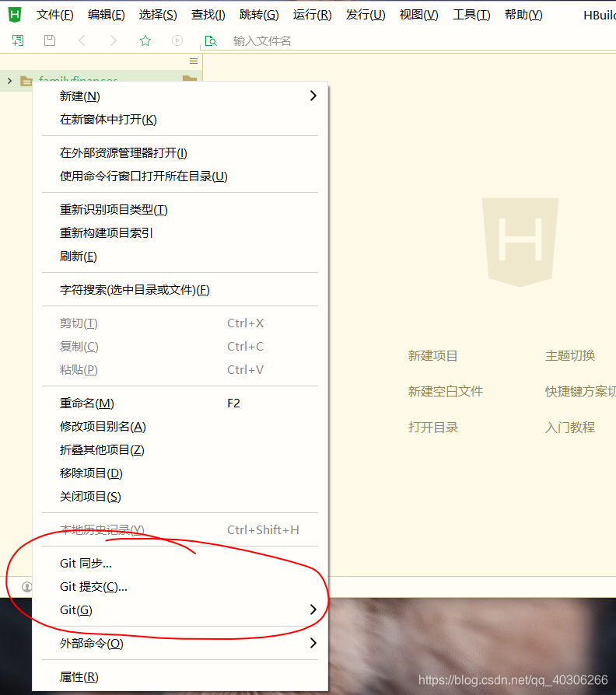This screenshot has height=695, width=616.
Task: Click the new file toolbar icon
Action: (x=18, y=40)
